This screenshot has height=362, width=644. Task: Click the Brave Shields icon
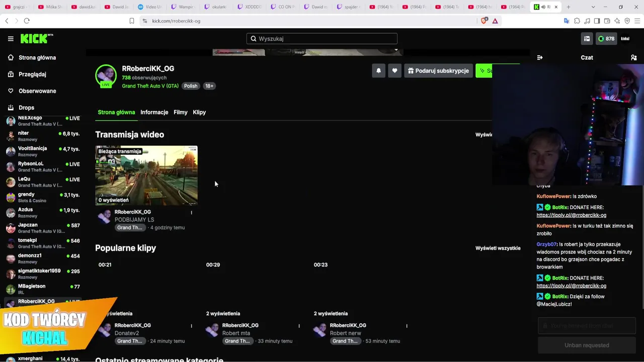(484, 21)
